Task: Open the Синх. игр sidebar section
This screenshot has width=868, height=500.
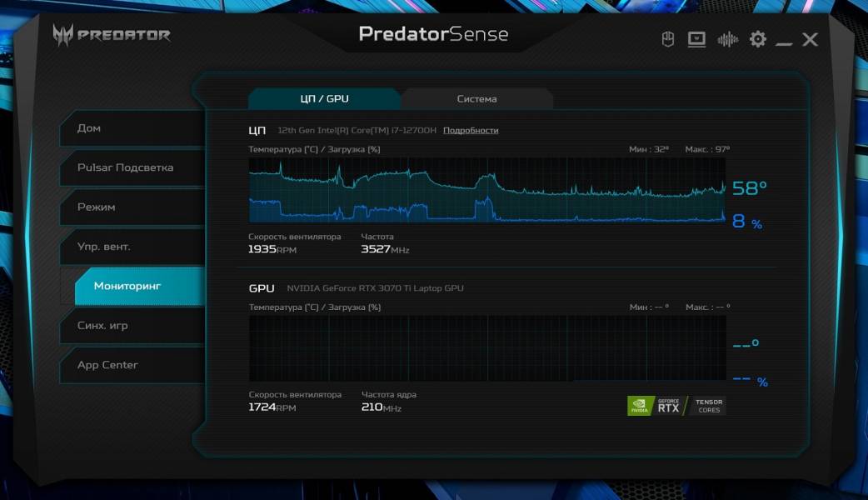Action: pos(132,325)
